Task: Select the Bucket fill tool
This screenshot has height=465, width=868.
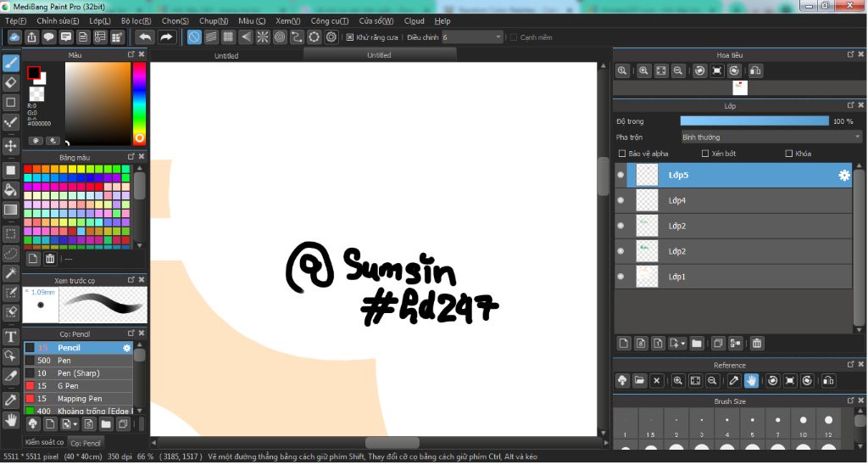Action: pos(11,189)
